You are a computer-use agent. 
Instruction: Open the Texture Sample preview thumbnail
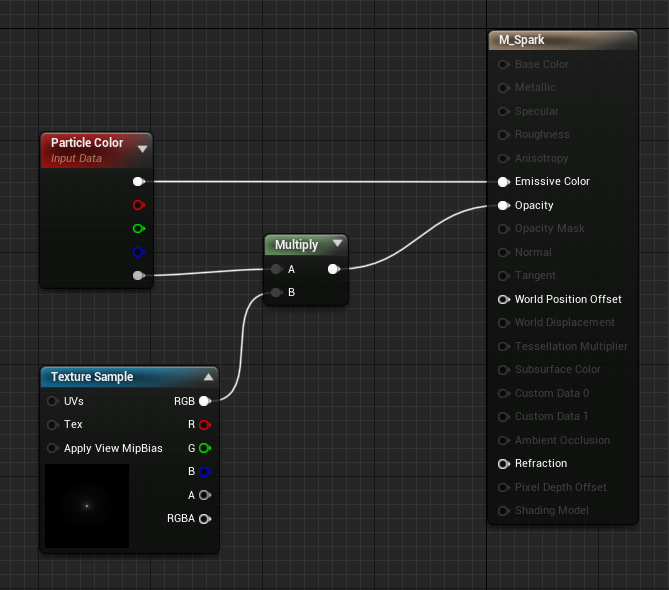point(87,506)
